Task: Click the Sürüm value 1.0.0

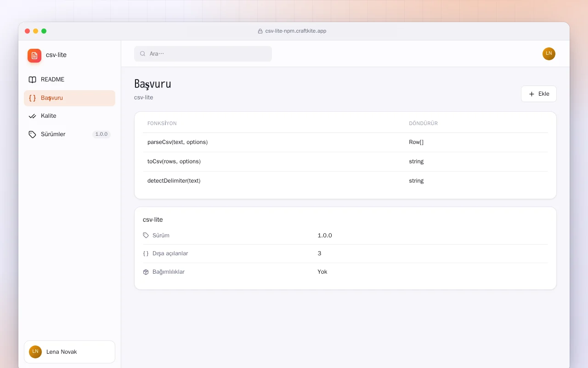Action: 325,236
